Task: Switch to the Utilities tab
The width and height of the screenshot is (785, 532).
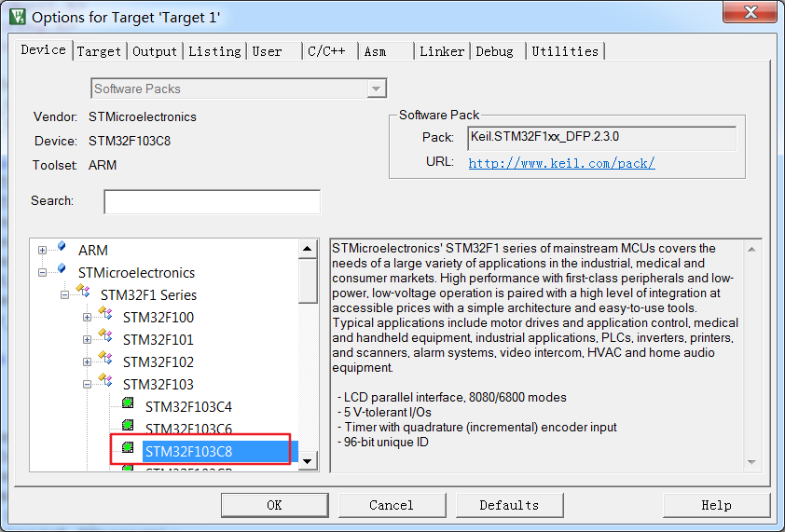Action: click(x=565, y=51)
